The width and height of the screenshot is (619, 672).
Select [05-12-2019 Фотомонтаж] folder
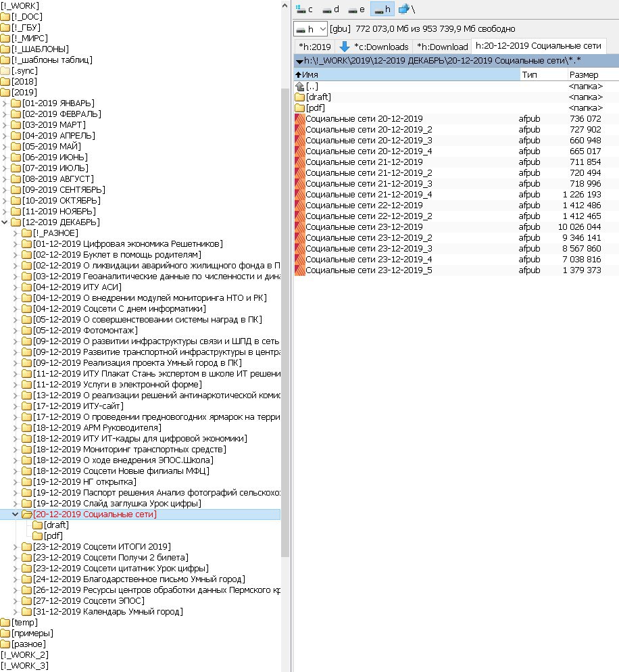pos(80,331)
